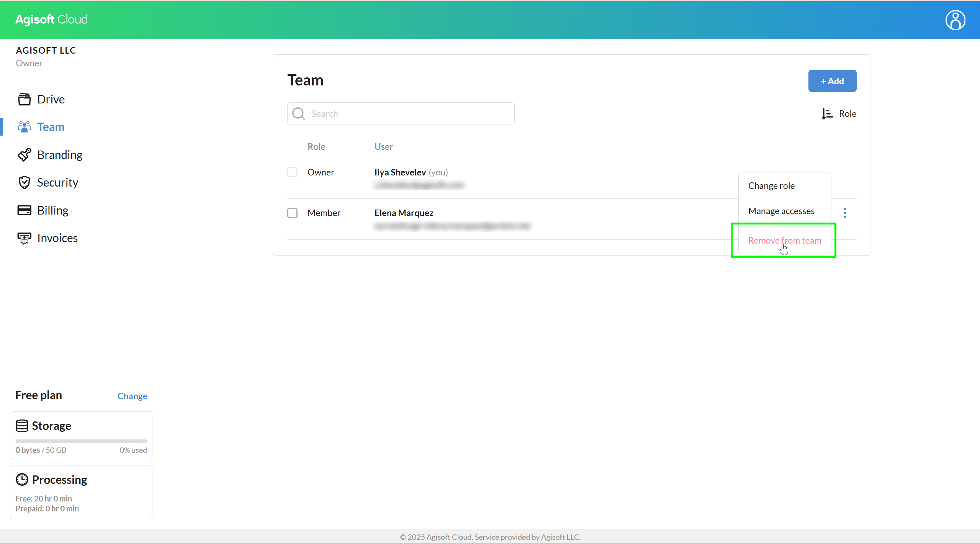Open the Role sort dropdown
Screen dimensions: 980x544
tap(847, 114)
